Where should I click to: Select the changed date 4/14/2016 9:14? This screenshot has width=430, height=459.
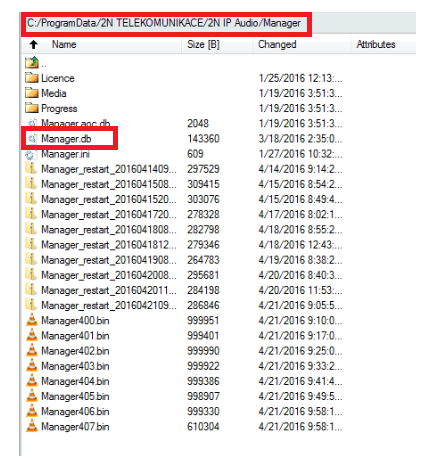(300, 169)
